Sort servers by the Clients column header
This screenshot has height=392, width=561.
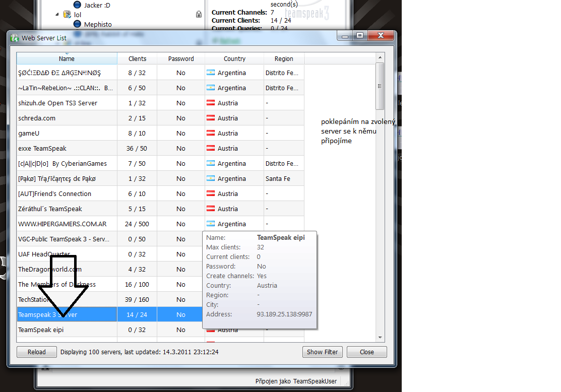click(137, 58)
